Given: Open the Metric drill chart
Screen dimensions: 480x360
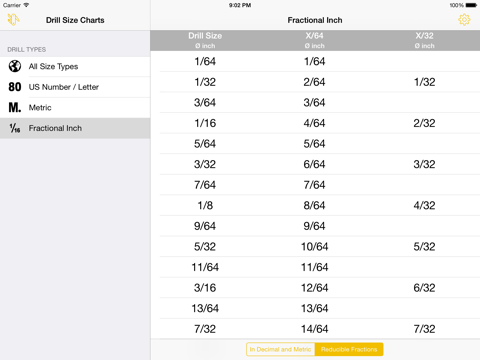Looking at the screenshot, I should (x=75, y=107).
